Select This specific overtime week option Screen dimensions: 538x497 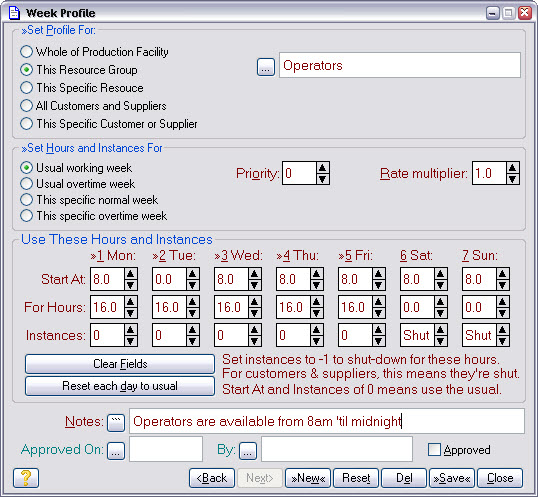[94, 216]
